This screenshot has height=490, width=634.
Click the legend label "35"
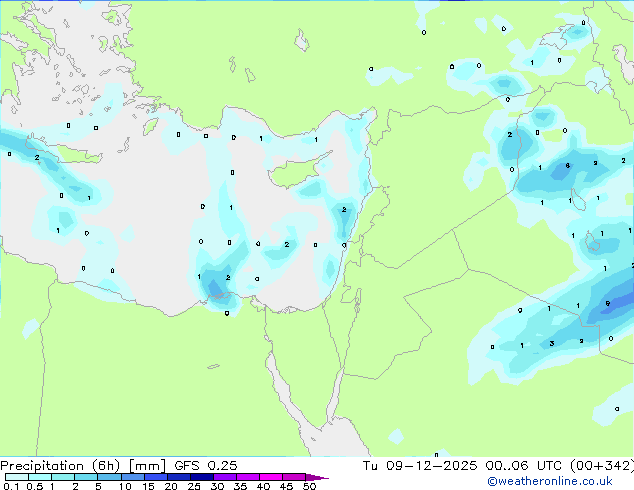240,486
